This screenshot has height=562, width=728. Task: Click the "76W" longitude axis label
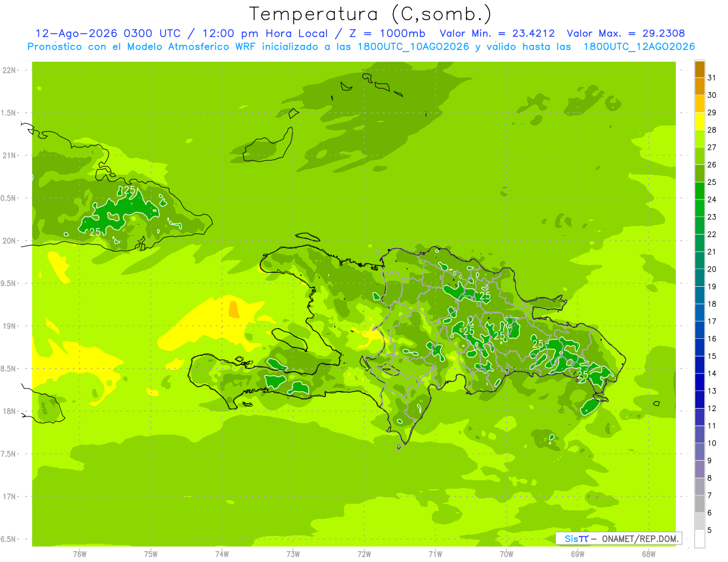point(79,554)
